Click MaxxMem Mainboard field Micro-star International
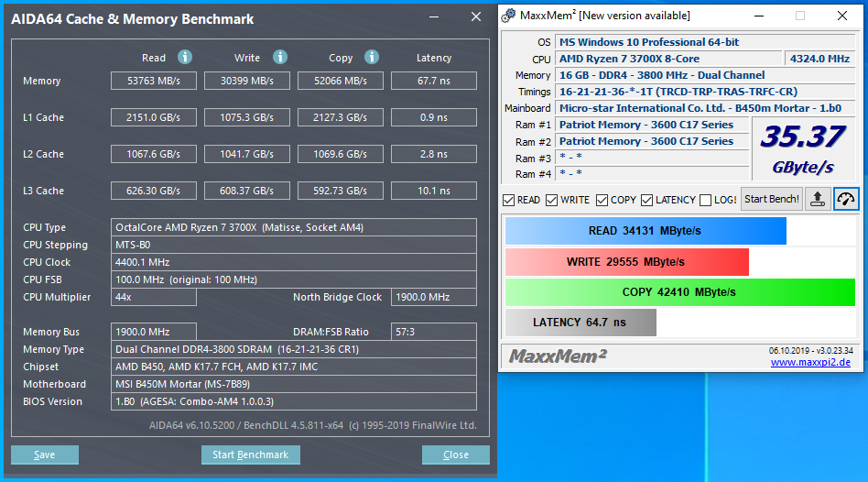This screenshot has height=482, width=868. [706, 109]
